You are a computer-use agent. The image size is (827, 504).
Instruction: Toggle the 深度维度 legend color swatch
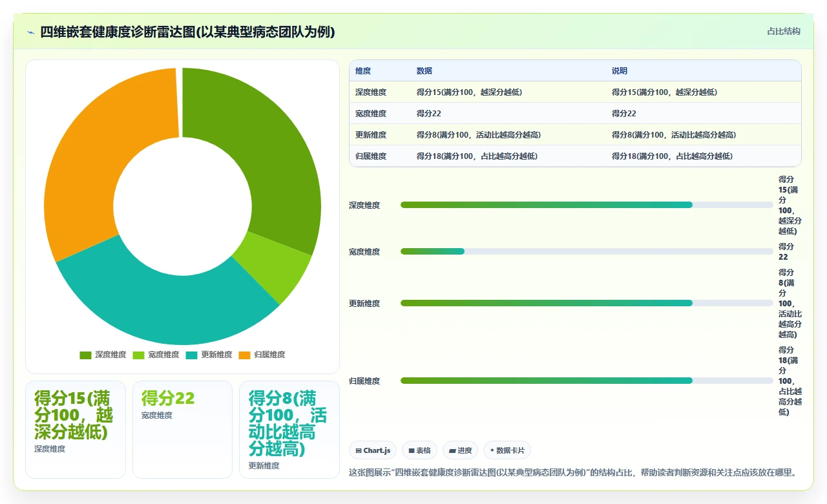[x=85, y=355]
